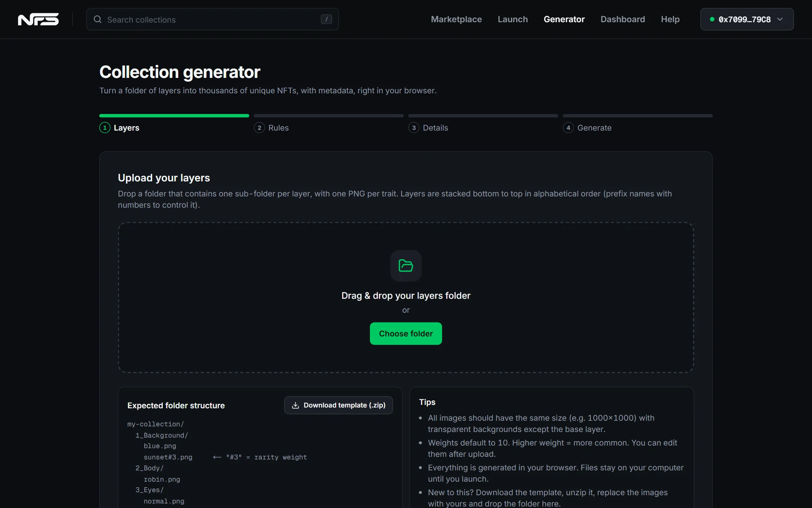Click the 'sunset#3.png' file line
The image size is (812, 508).
pyautogui.click(x=168, y=457)
